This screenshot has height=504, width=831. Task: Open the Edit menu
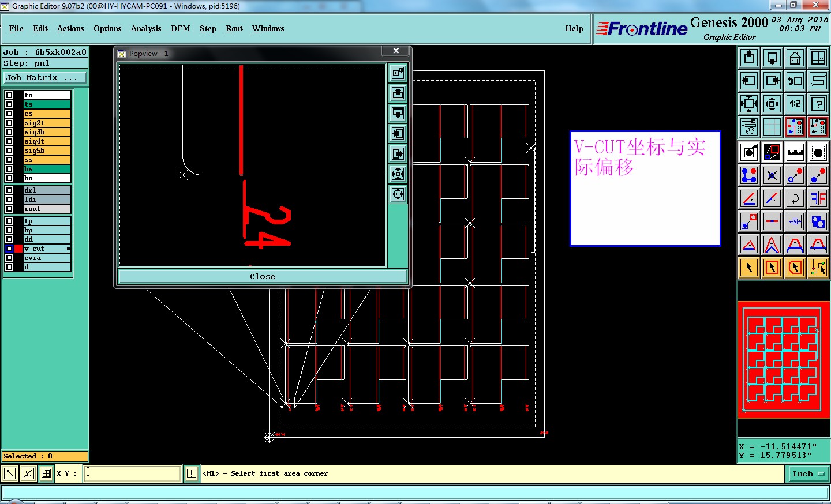pos(40,28)
